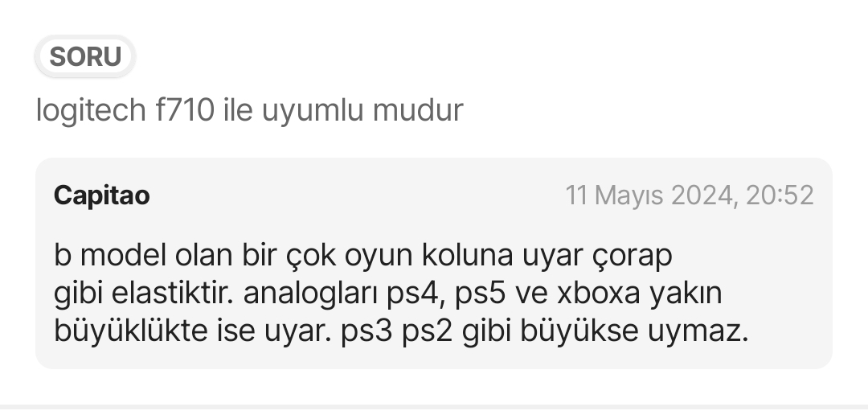
Task: Click the word 'mudur' in the question
Action: [418, 109]
